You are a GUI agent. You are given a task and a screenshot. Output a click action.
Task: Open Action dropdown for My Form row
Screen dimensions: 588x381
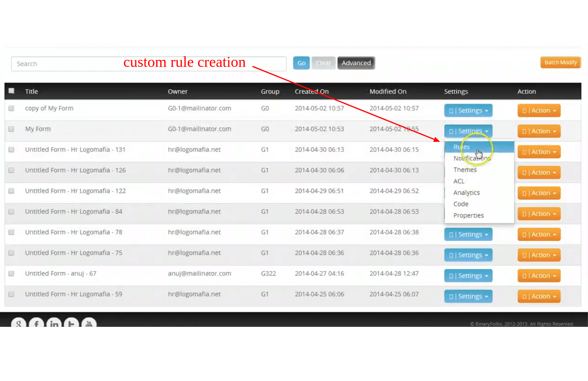pos(539,131)
